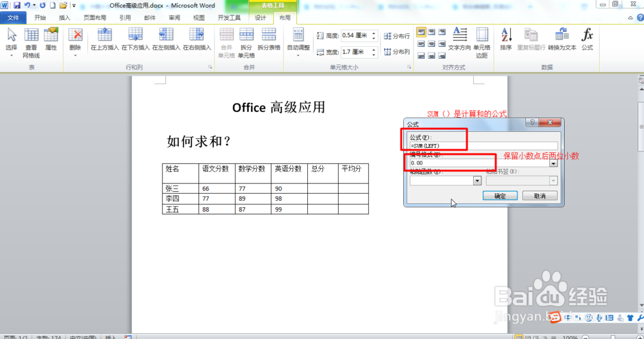Image resolution: width=644 pixels, height=339 pixels.
Task: Click Distribute Columns (分布列)
Action: 397,51
